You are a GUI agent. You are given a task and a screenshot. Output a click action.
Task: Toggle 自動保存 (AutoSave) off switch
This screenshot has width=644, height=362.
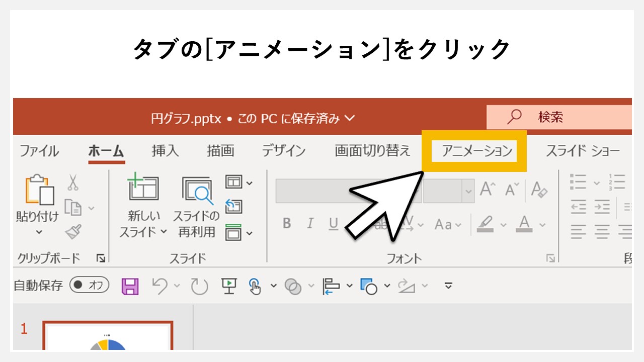coord(89,285)
